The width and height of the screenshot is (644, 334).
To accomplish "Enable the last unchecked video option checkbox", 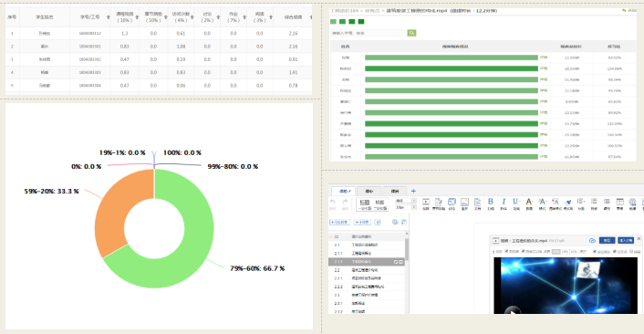I will [631, 251].
